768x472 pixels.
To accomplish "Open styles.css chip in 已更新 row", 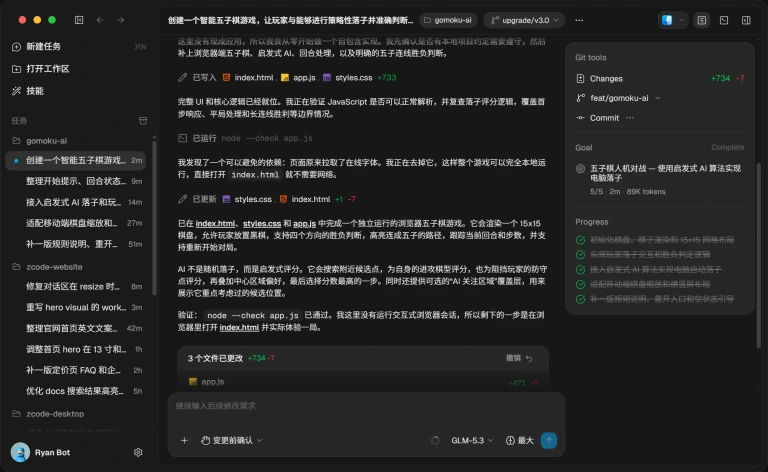I will tap(247, 199).
